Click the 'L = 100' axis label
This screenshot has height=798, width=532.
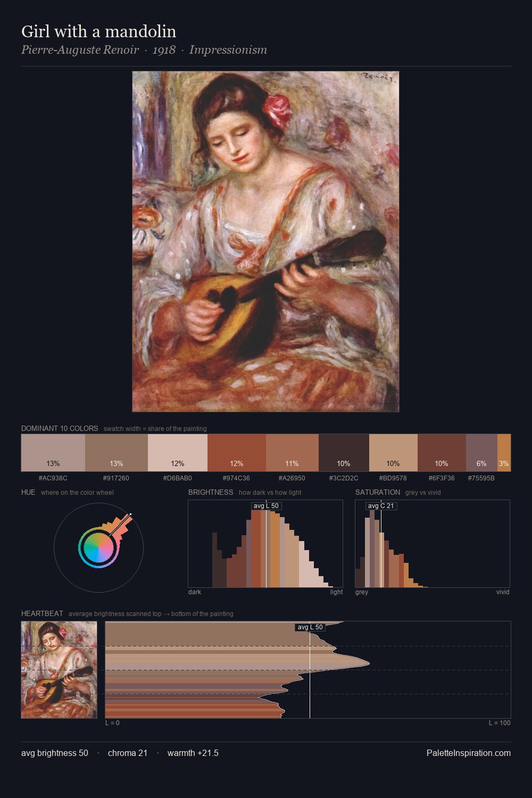tap(500, 723)
